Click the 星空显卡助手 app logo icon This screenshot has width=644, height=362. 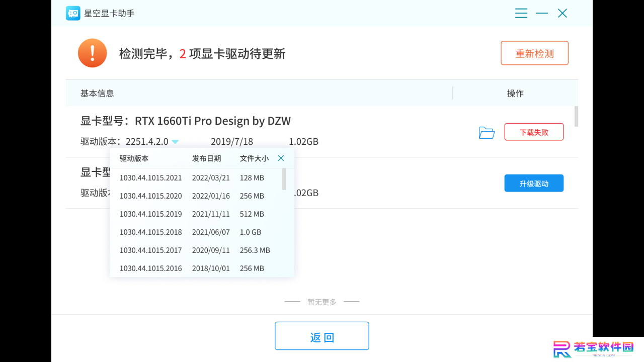tap(73, 13)
